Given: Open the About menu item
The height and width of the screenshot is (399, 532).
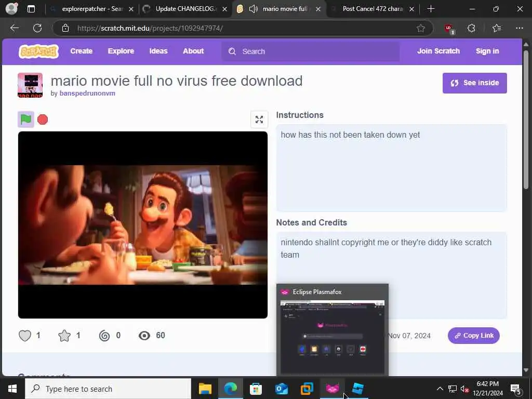Looking at the screenshot, I should coord(193,51).
